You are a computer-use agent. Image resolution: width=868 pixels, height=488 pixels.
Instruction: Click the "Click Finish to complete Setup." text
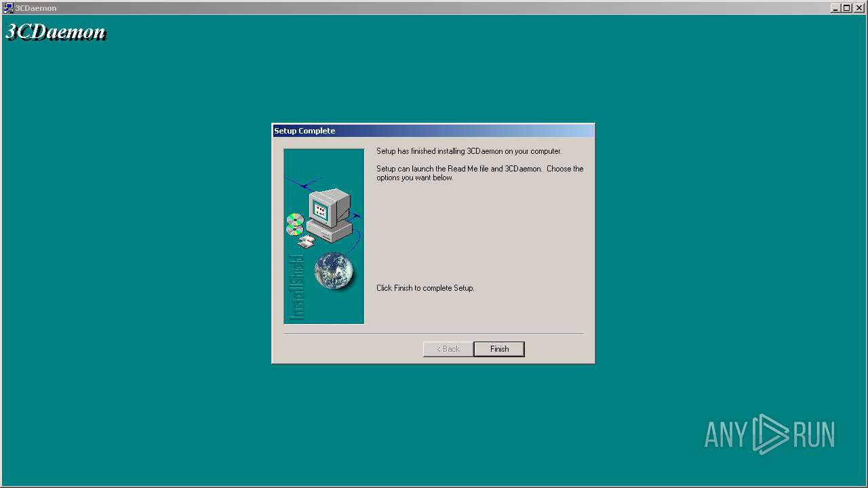point(425,288)
